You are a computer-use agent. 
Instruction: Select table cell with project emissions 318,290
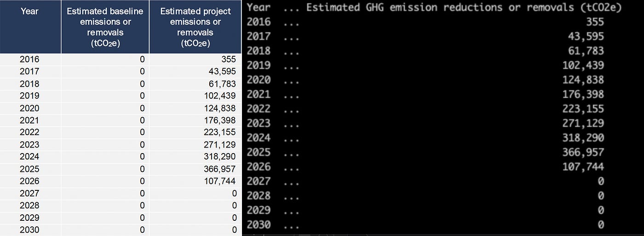[x=220, y=157]
